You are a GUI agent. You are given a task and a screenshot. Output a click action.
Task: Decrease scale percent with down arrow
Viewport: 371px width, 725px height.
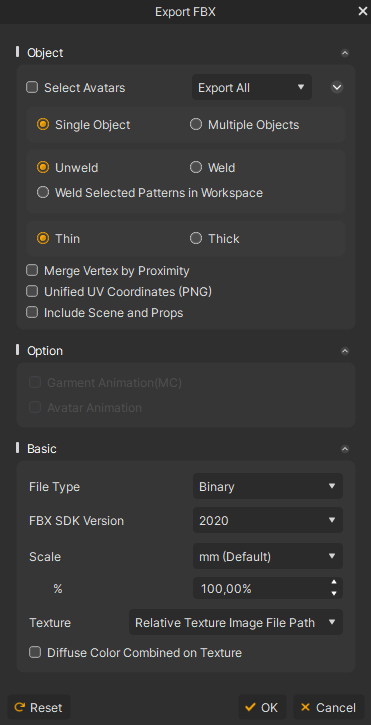[334, 593]
